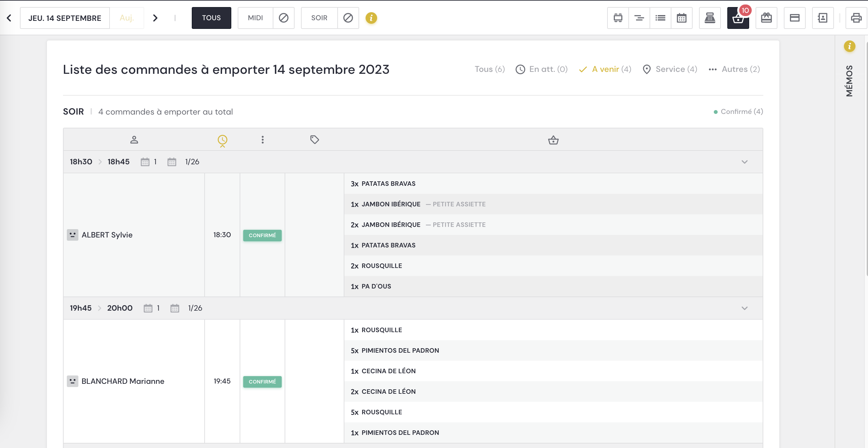Open the takeaway basket with 10 notifications

pos(738,18)
